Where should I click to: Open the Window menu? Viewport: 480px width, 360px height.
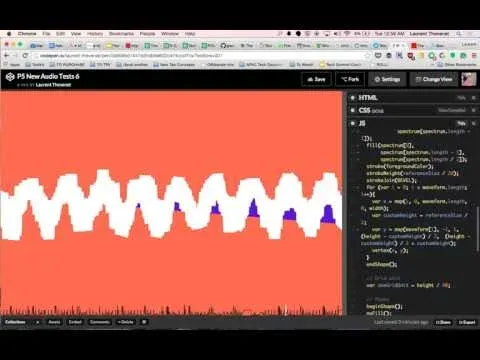point(170,34)
